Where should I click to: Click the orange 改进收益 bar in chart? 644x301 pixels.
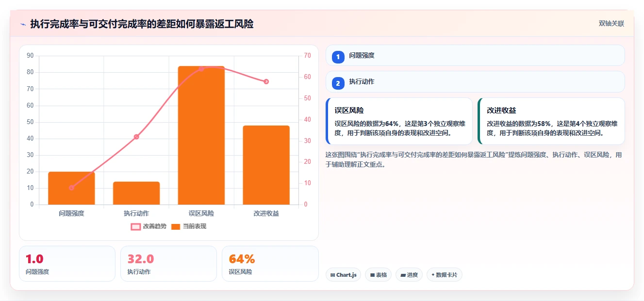266,165
